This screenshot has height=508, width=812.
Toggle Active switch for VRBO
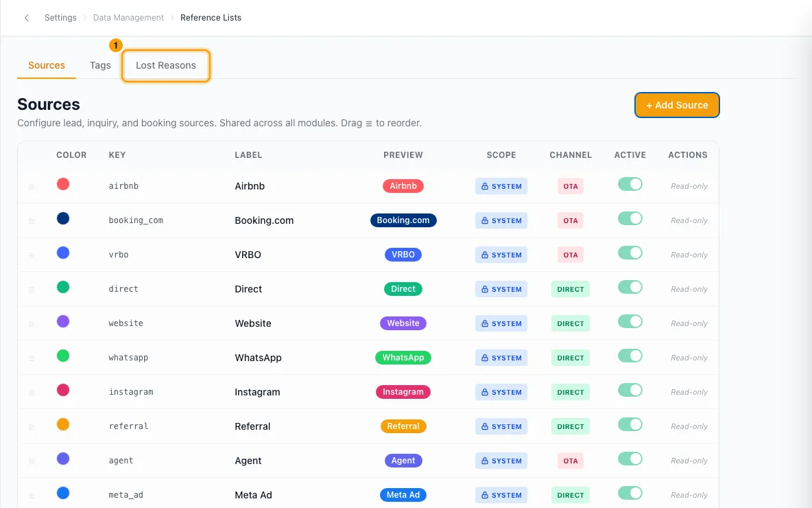[x=630, y=253]
